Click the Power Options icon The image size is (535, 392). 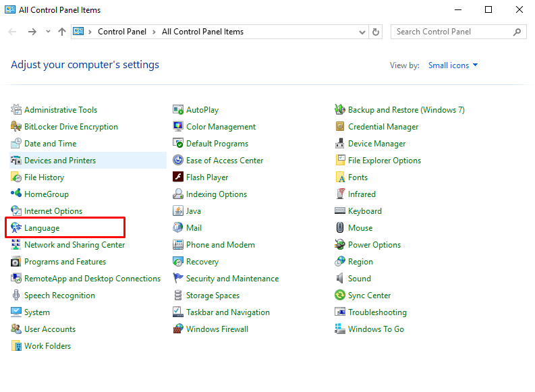[x=340, y=245]
